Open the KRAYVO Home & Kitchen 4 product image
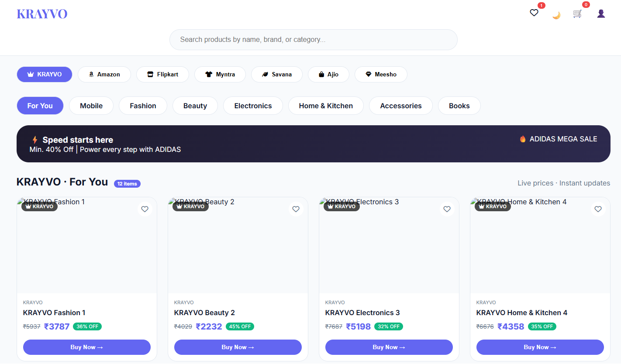The image size is (621, 364). click(x=540, y=245)
